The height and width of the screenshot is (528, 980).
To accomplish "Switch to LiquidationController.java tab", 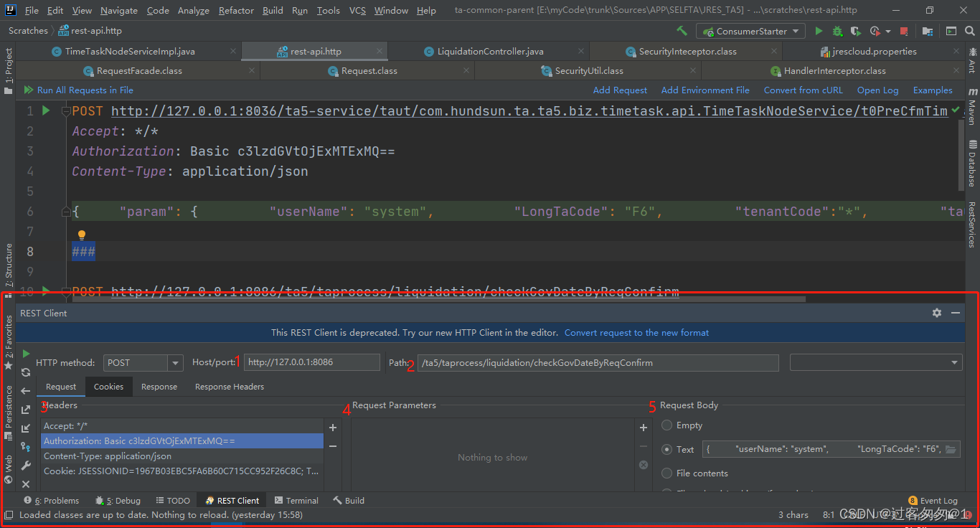I will point(490,52).
